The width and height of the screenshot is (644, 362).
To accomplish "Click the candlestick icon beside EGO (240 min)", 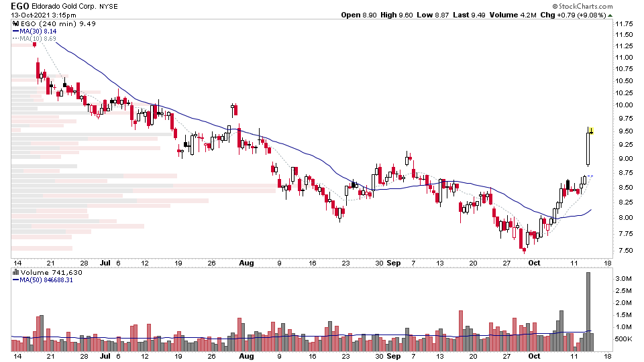I will tap(16, 24).
